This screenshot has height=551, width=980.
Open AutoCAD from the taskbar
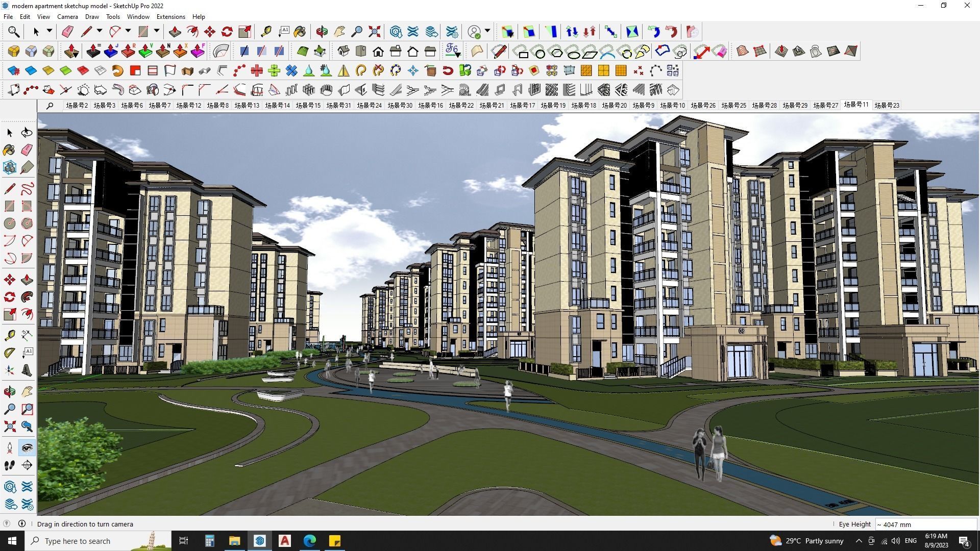(285, 541)
